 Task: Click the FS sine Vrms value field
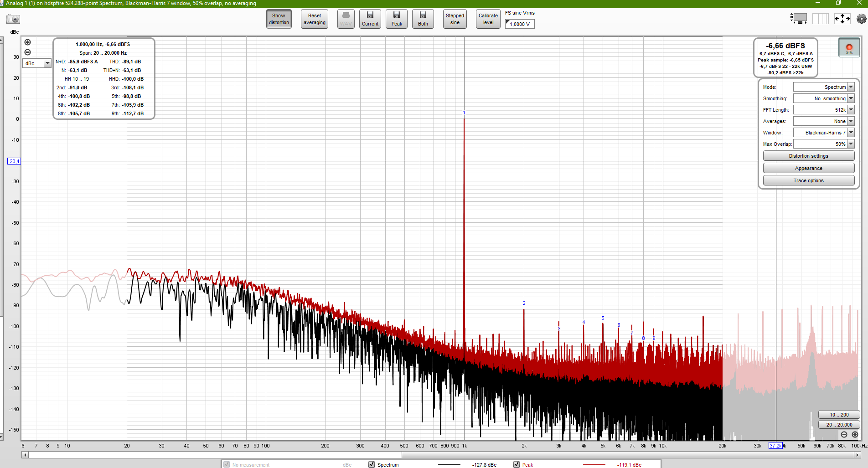[520, 24]
